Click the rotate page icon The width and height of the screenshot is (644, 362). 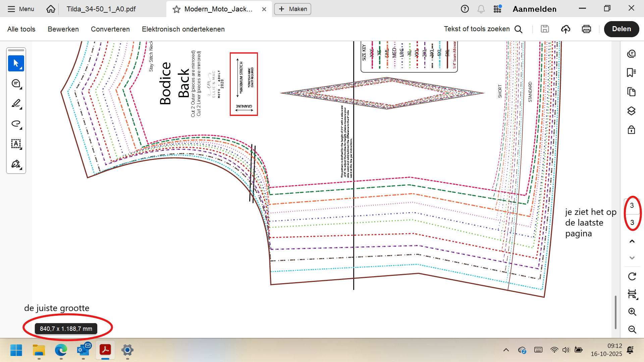[632, 277]
